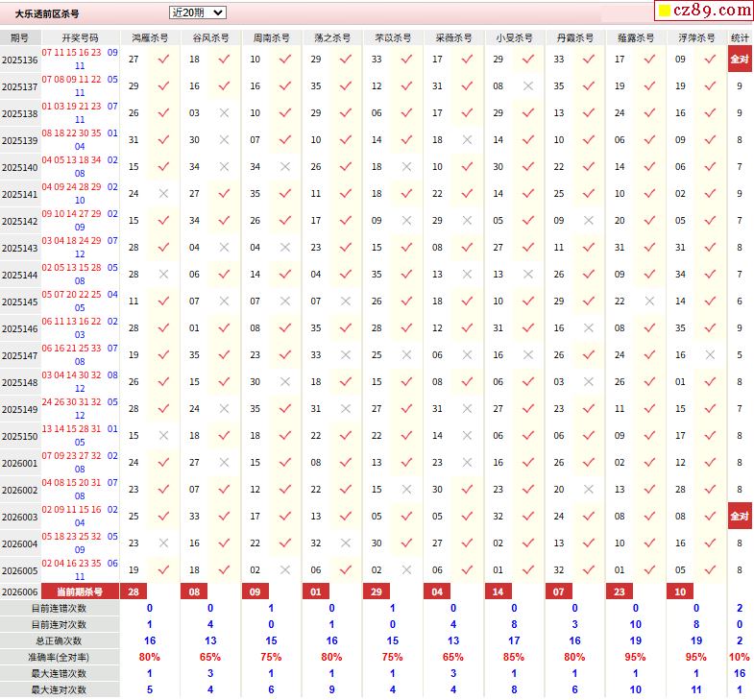Click 浮萍杀号 cross mark in row 2025147
Screen dimensions: 754x700
tap(710, 355)
